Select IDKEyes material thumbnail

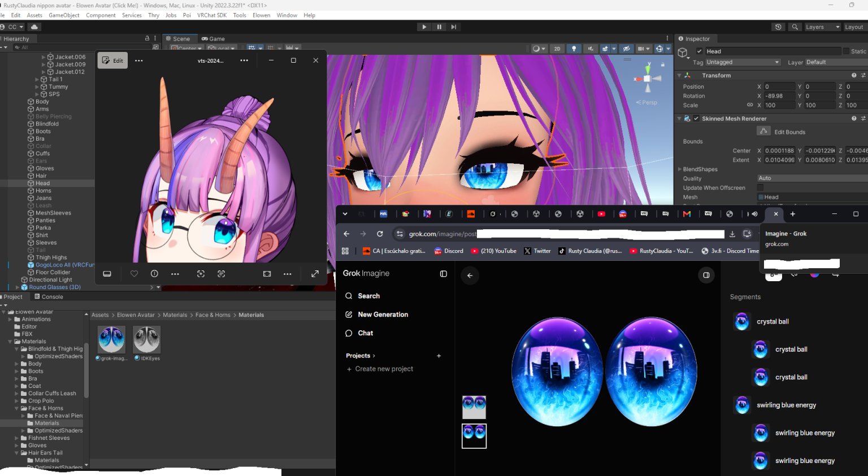[x=146, y=339]
